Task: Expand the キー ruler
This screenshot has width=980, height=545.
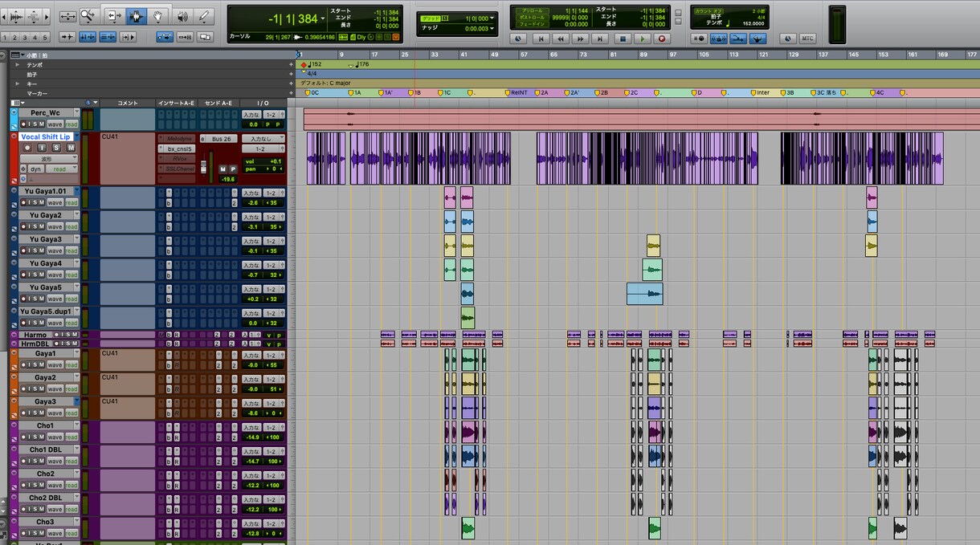Action: pyautogui.click(x=18, y=83)
